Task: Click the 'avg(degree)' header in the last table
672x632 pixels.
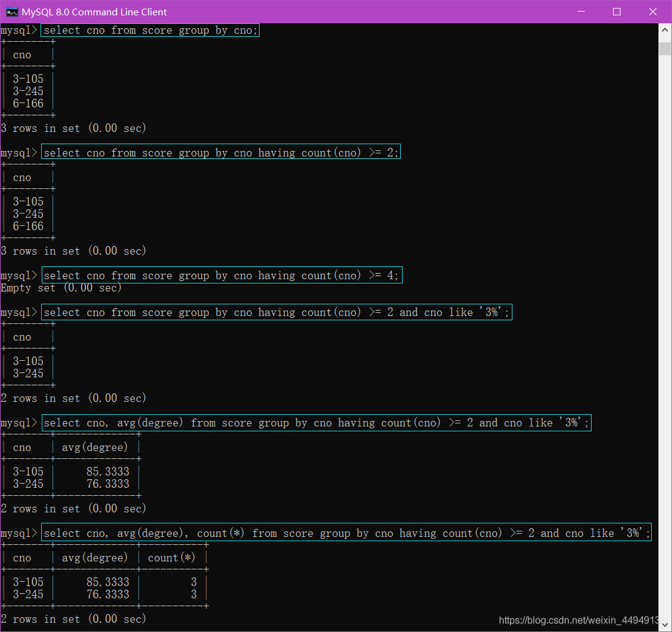Action: click(95, 558)
